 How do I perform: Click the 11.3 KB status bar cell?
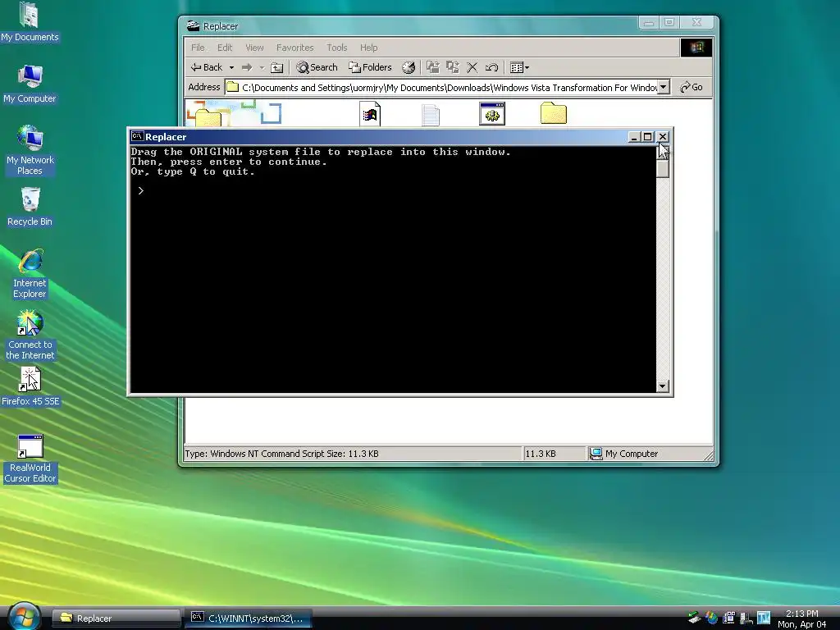(x=554, y=454)
